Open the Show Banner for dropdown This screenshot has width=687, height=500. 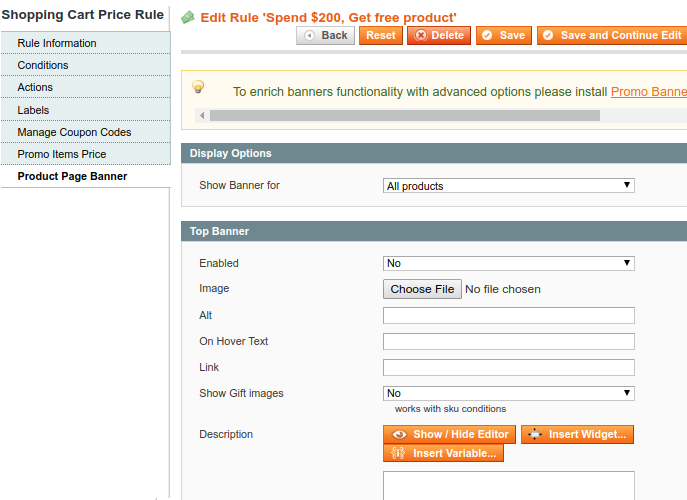(509, 186)
